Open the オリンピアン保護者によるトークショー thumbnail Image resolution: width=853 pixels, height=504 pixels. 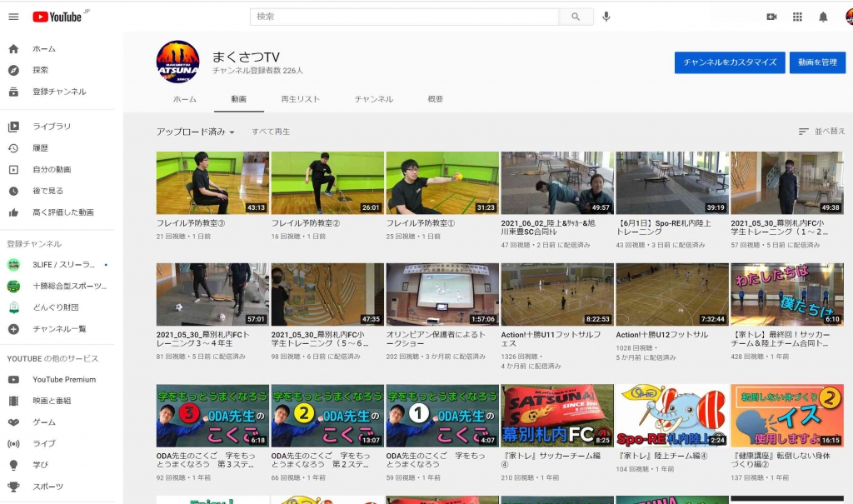tap(442, 294)
